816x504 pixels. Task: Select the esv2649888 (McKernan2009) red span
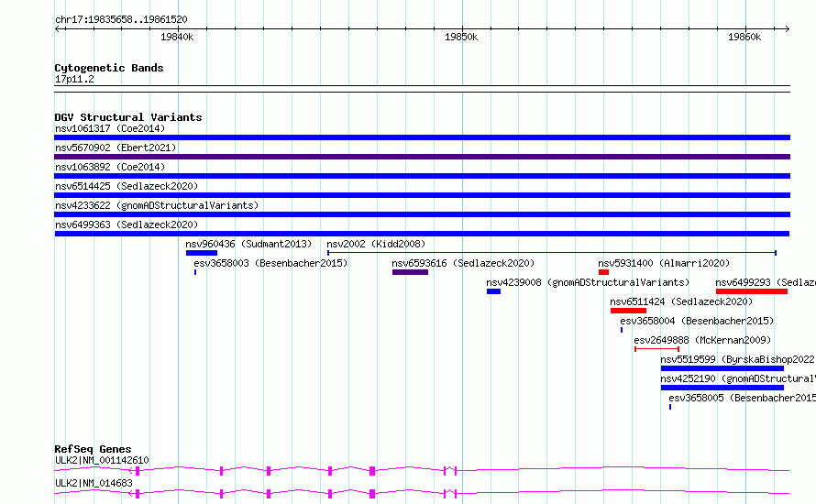(656, 349)
